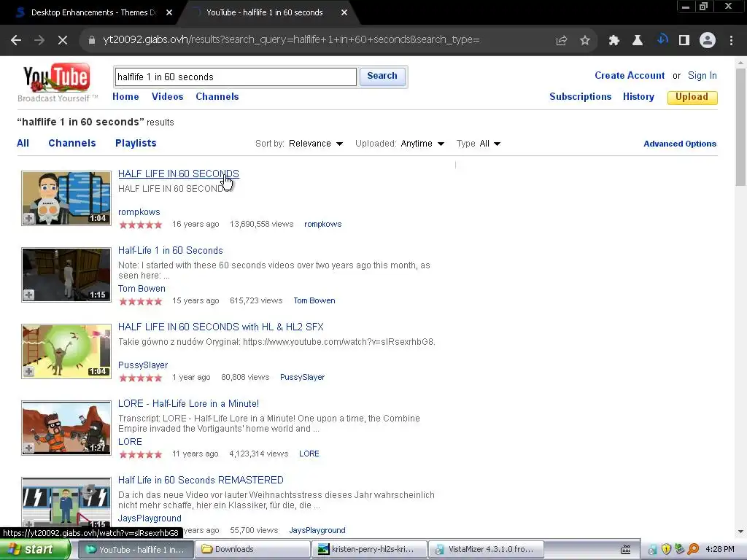
Task: Click the Chrome labs flask icon
Action: tap(638, 41)
